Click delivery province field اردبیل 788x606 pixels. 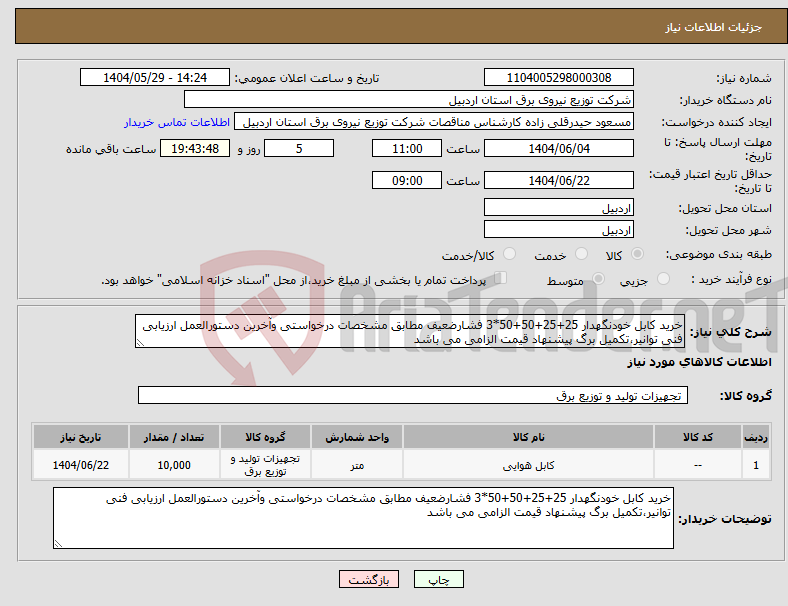[558, 208]
